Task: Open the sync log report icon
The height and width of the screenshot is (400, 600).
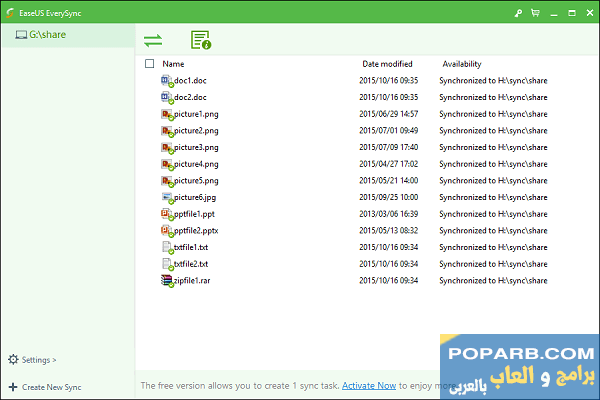Action: 201,40
